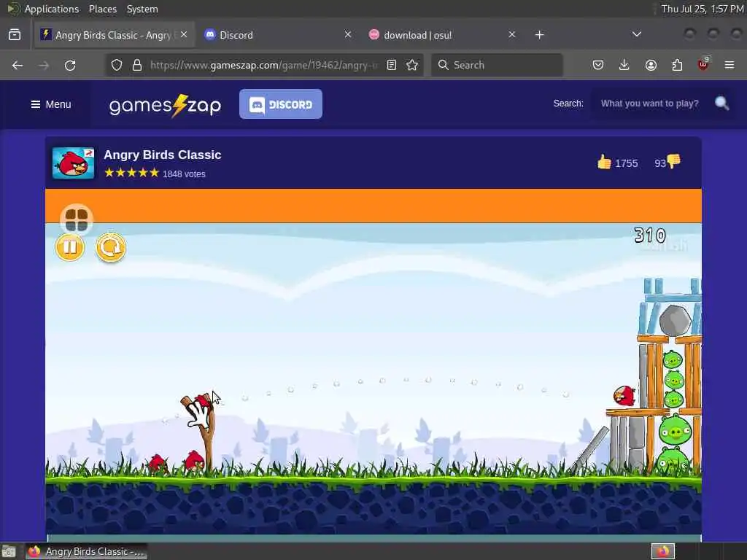Open the Extensions puzzle icon
The width and height of the screenshot is (747, 560).
(x=677, y=65)
